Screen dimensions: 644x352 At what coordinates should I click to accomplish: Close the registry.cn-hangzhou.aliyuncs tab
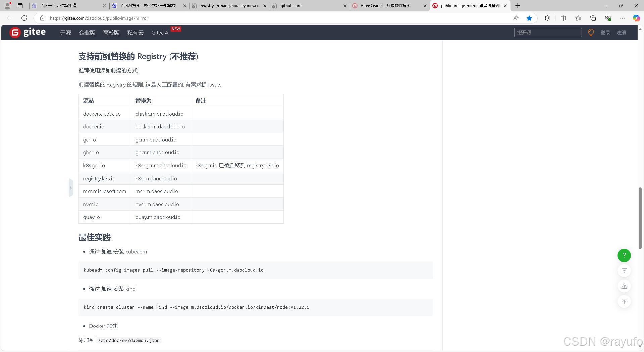click(x=265, y=6)
